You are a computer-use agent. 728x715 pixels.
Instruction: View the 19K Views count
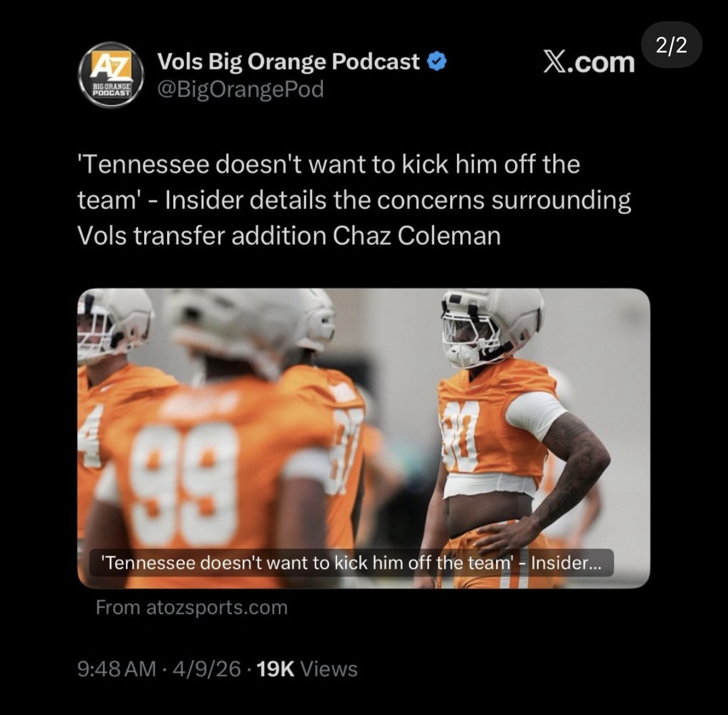pyautogui.click(x=307, y=669)
